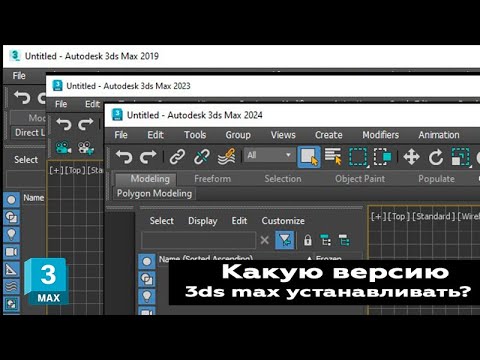Open the Group menu
Viewport: 480px width, 360px height.
[238, 135]
